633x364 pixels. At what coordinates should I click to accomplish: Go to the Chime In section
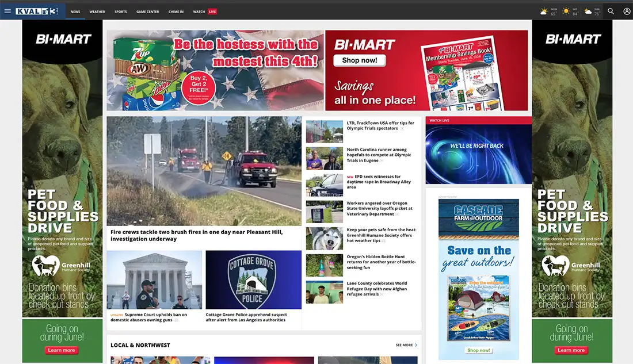pos(176,12)
